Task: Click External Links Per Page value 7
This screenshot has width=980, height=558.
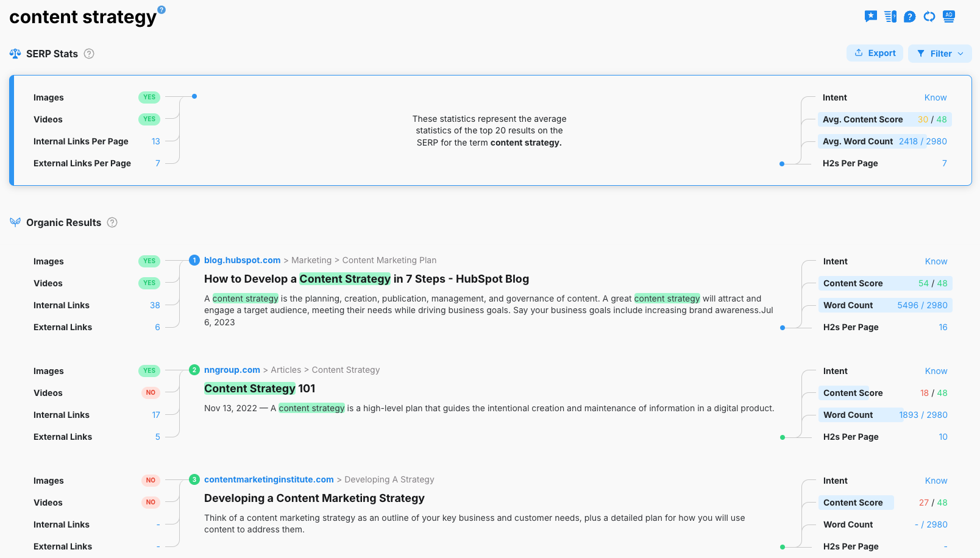Action: 158,163
